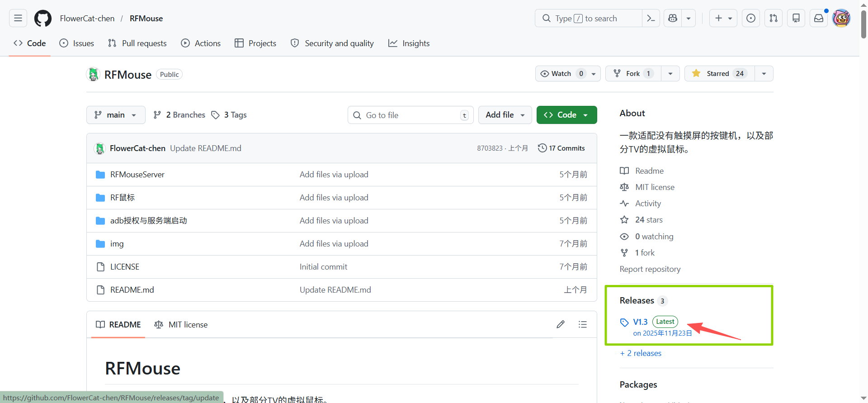Open the notifications inbox
The image size is (868, 403).
tap(819, 18)
